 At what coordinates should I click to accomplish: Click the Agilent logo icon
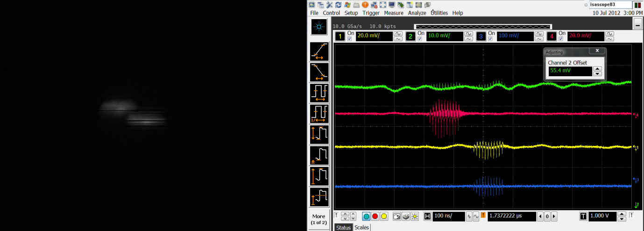(x=319, y=27)
